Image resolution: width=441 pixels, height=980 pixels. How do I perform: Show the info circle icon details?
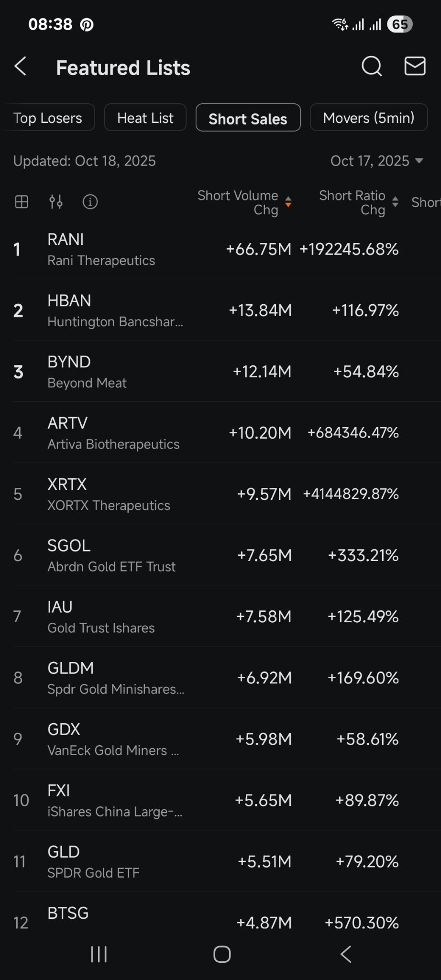point(90,202)
